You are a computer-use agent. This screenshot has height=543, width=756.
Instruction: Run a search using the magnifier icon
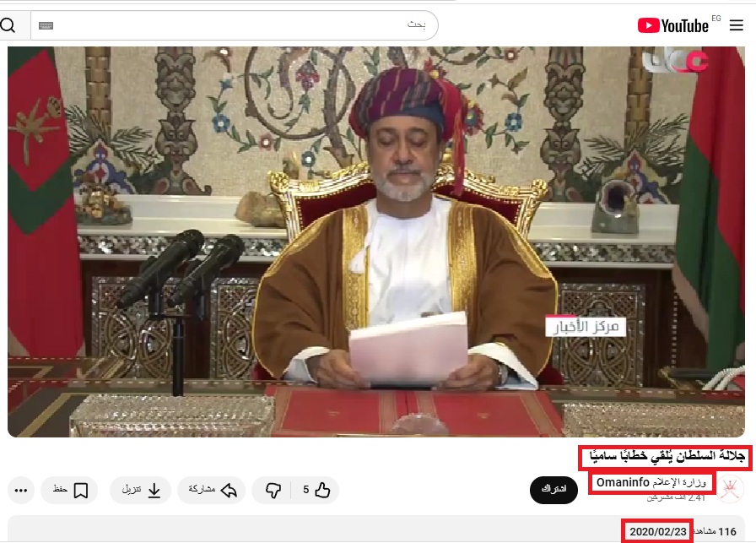click(x=9, y=25)
